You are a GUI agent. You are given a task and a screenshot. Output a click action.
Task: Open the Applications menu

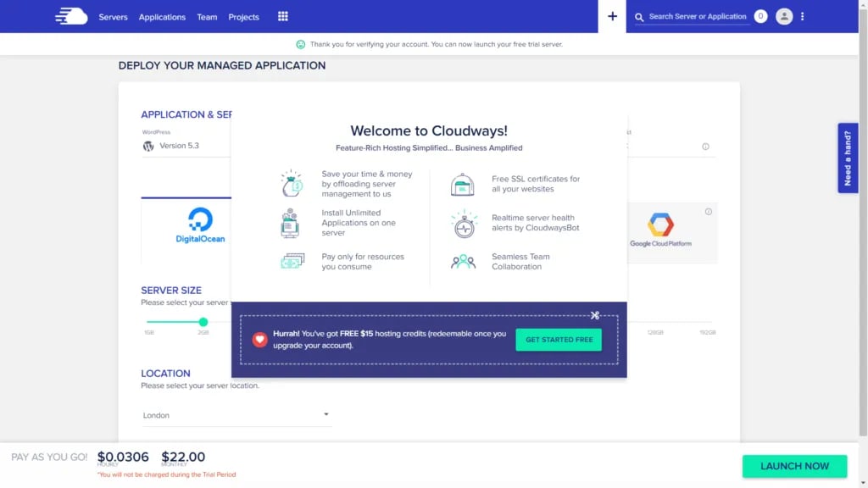coord(162,17)
